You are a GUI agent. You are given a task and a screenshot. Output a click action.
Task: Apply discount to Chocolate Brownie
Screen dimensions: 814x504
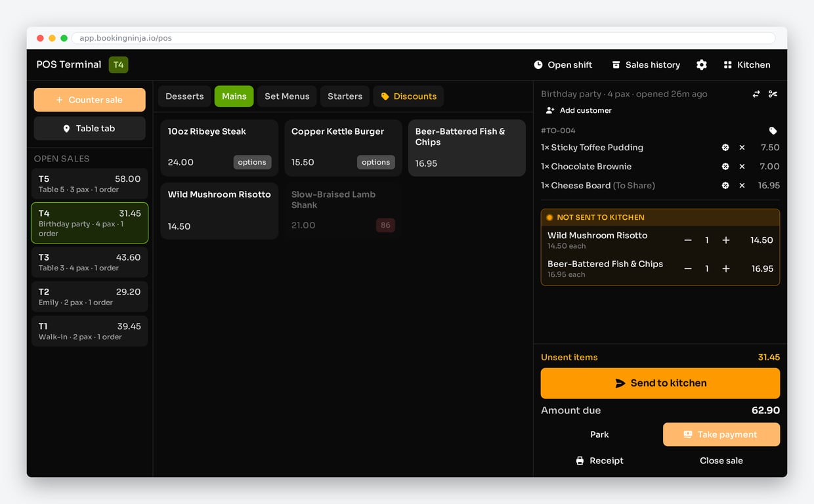725,167
